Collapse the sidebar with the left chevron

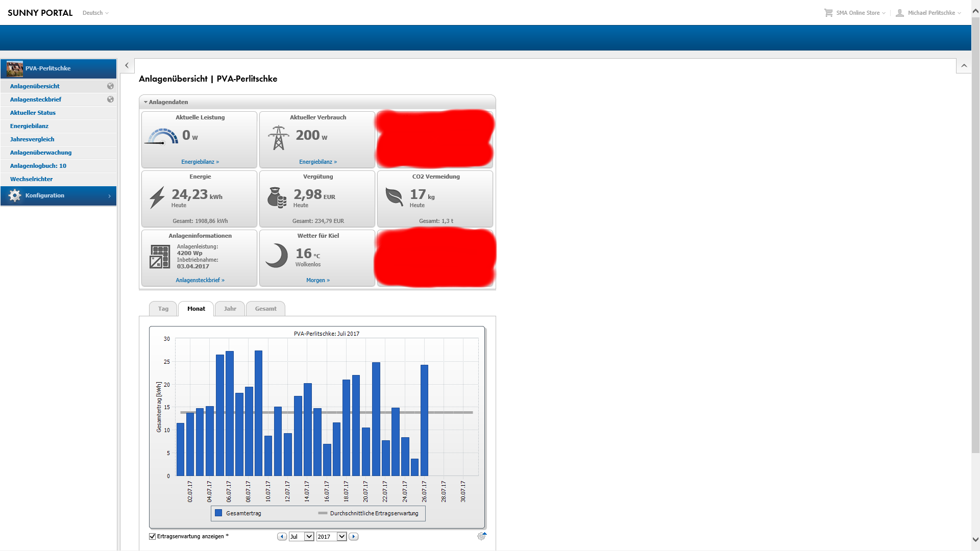pyautogui.click(x=127, y=65)
